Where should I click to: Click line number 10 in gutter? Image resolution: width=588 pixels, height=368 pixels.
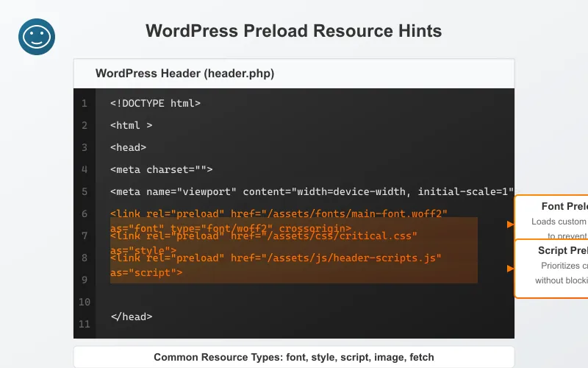pyautogui.click(x=85, y=302)
